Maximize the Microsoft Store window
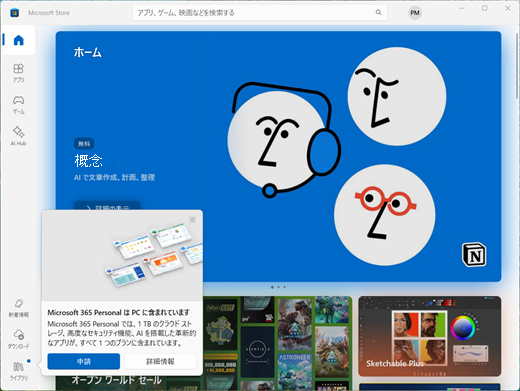Viewport: 520px width, 391px height. tap(485, 8)
